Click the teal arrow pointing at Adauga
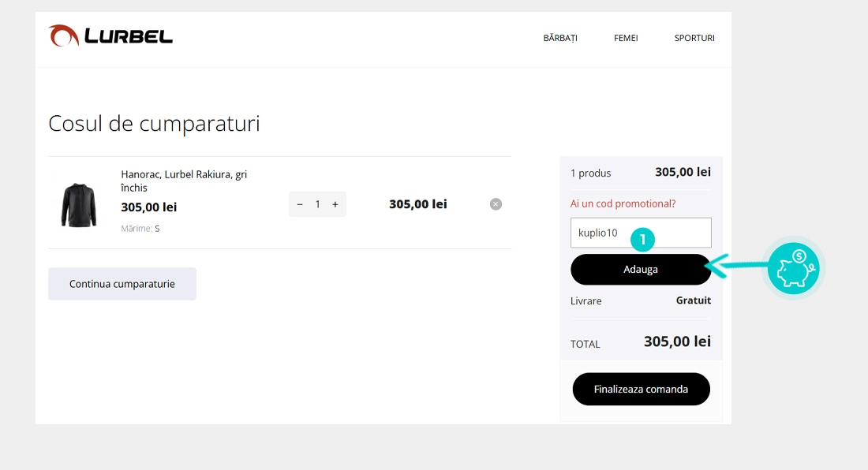Screen dimensions: 868x470 [738, 268]
